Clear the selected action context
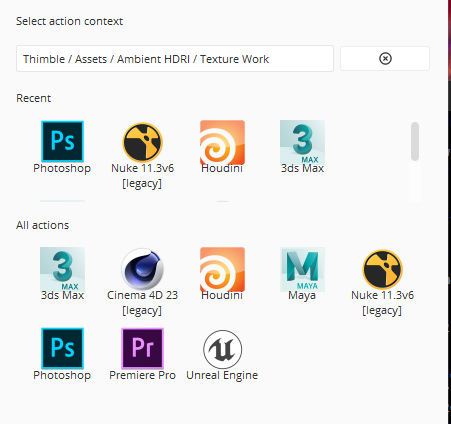This screenshot has width=451, height=424. tap(385, 59)
